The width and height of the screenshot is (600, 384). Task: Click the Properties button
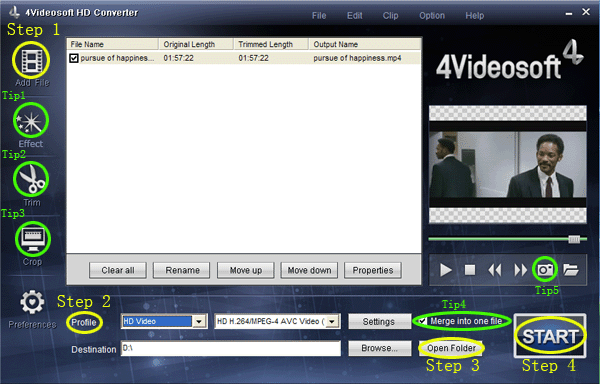tap(373, 270)
